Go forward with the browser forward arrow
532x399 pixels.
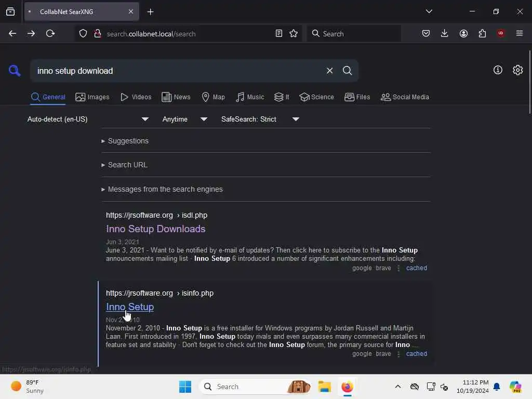tap(31, 33)
